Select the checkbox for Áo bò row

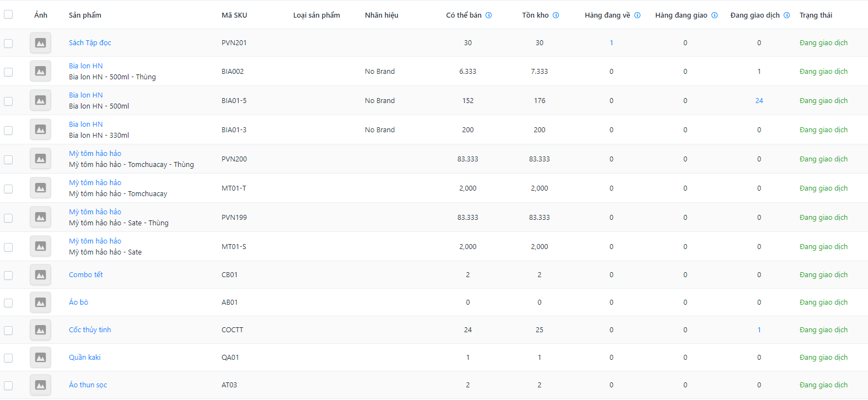point(8,302)
